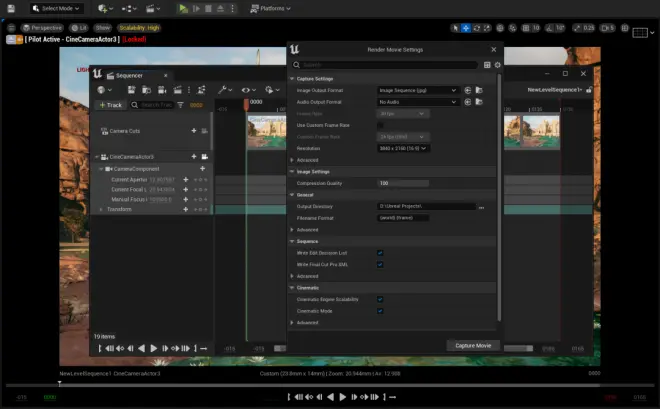The width and height of the screenshot is (660, 409).
Task: Adjust camera speed setting value 5
Action: (x=607, y=28)
